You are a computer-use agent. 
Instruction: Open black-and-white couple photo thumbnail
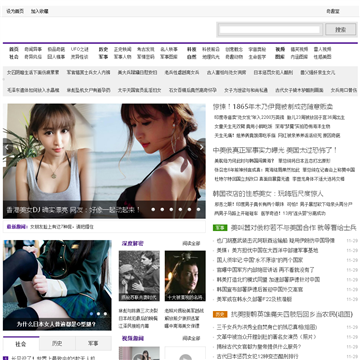point(139,276)
